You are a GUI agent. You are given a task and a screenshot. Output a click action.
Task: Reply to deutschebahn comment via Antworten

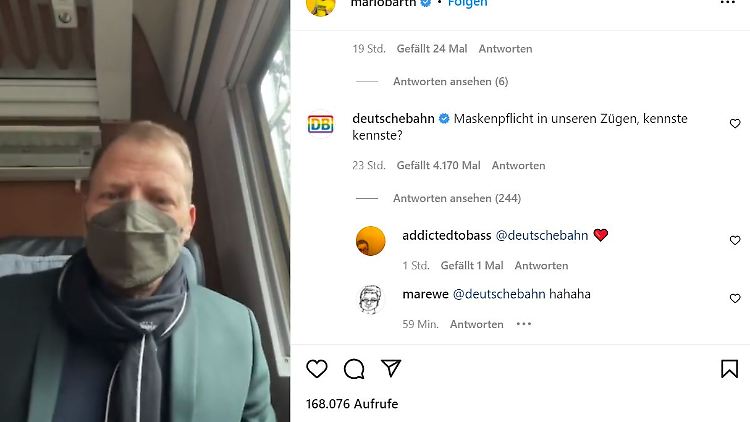pyautogui.click(x=518, y=166)
